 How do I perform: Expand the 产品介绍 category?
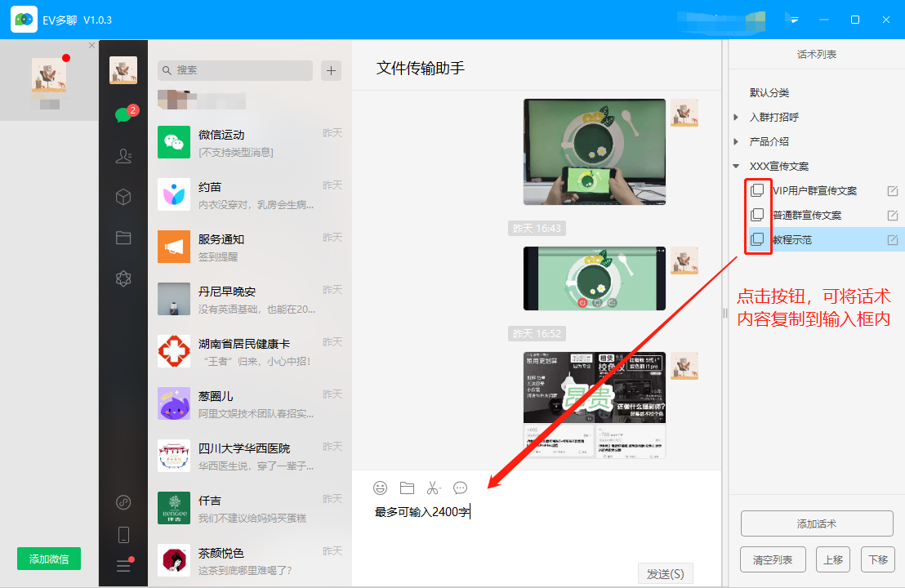(736, 141)
